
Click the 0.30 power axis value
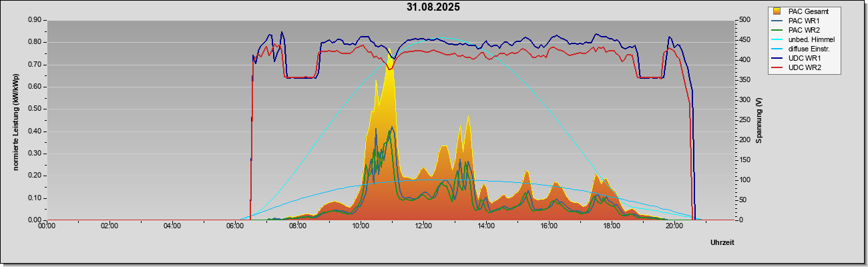pos(35,154)
